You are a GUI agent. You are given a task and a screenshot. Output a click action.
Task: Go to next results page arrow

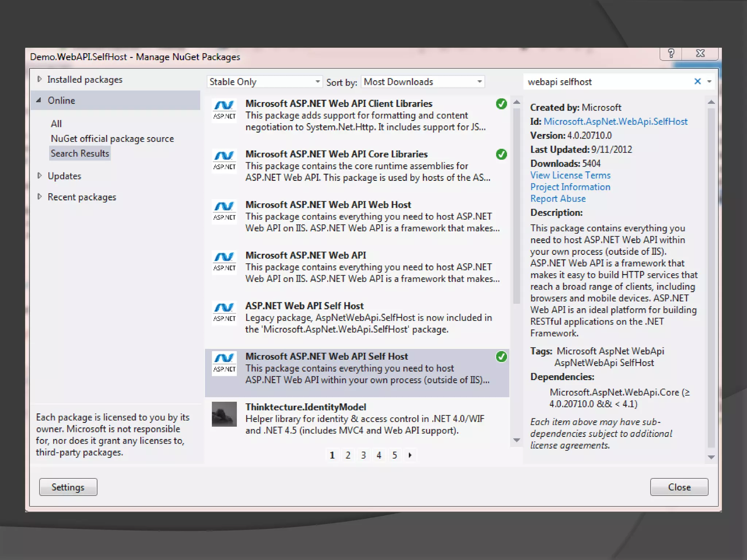click(x=410, y=455)
